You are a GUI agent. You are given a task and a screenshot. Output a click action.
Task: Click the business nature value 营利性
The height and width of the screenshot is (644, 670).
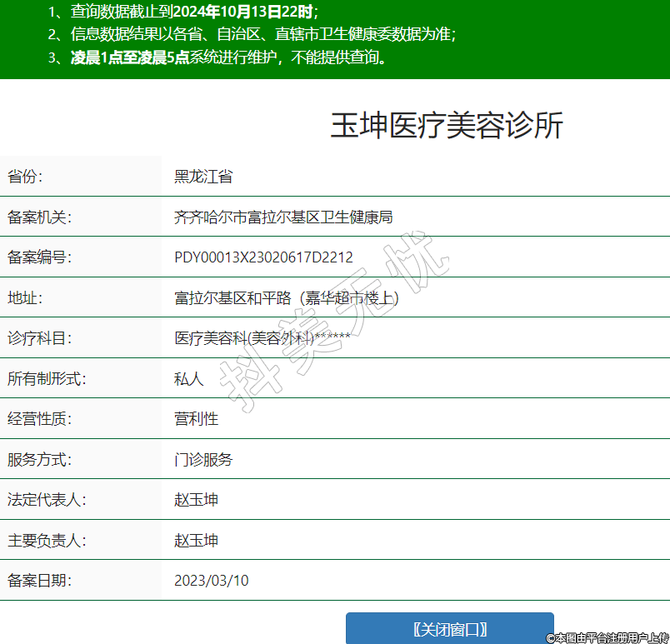196,419
